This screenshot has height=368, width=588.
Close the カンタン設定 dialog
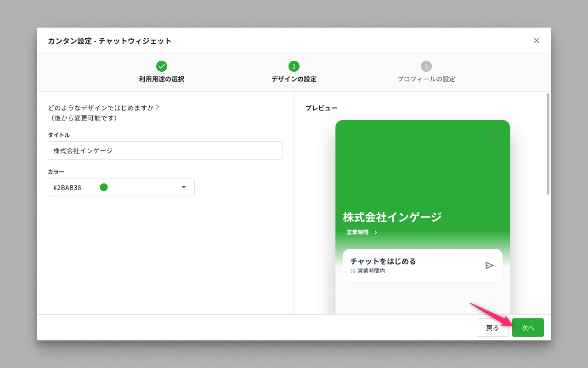pos(536,40)
